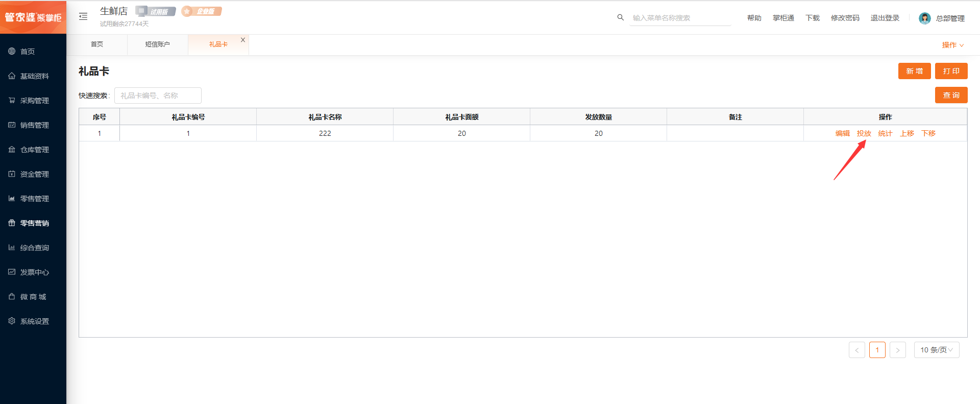
Task: Click the 仓库管理 warehouse icon
Action: coord(12,149)
